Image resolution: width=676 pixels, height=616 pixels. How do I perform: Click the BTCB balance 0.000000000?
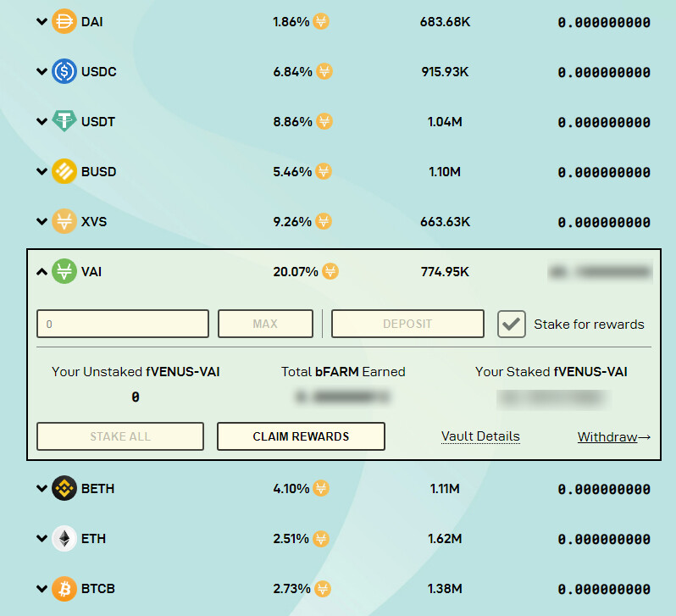tap(604, 589)
